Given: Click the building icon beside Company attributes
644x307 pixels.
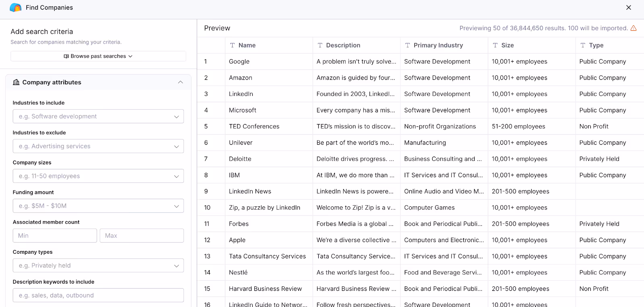Looking at the screenshot, I should click(16, 82).
